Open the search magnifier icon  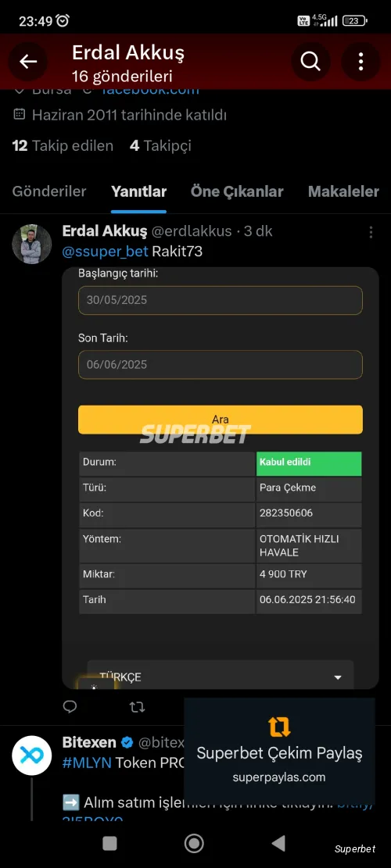click(310, 62)
